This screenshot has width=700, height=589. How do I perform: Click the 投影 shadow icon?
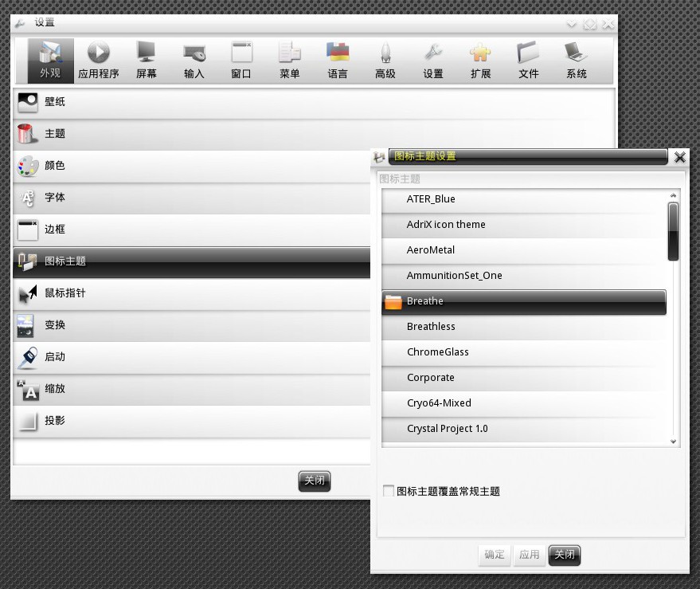point(28,421)
